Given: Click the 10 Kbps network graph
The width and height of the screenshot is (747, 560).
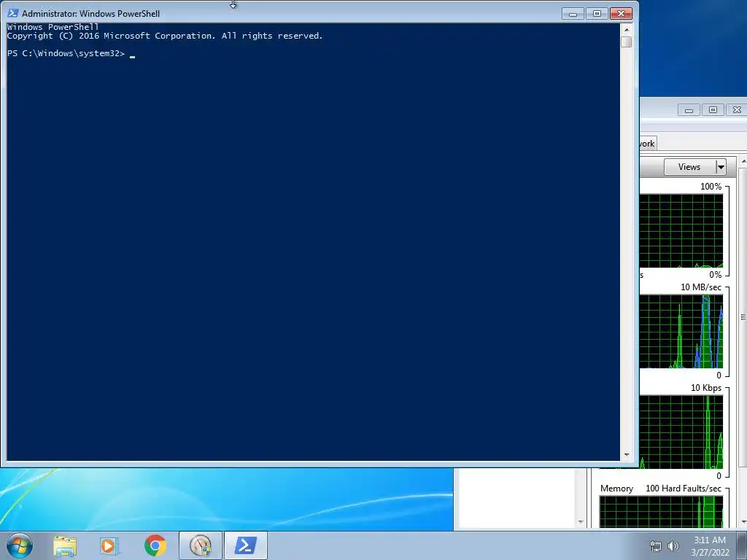Looking at the screenshot, I should (681, 432).
